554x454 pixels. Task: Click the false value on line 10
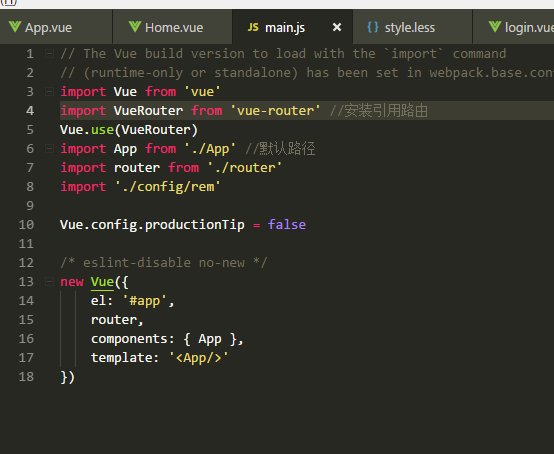point(287,225)
